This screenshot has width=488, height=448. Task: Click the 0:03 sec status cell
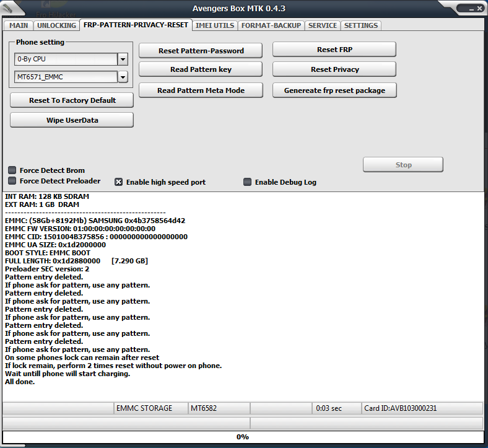[x=337, y=408]
